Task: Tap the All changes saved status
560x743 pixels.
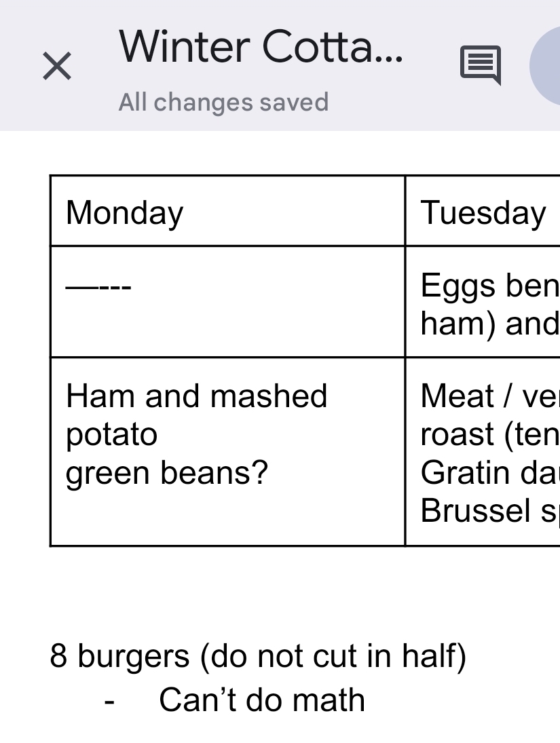Action: pyautogui.click(x=223, y=102)
